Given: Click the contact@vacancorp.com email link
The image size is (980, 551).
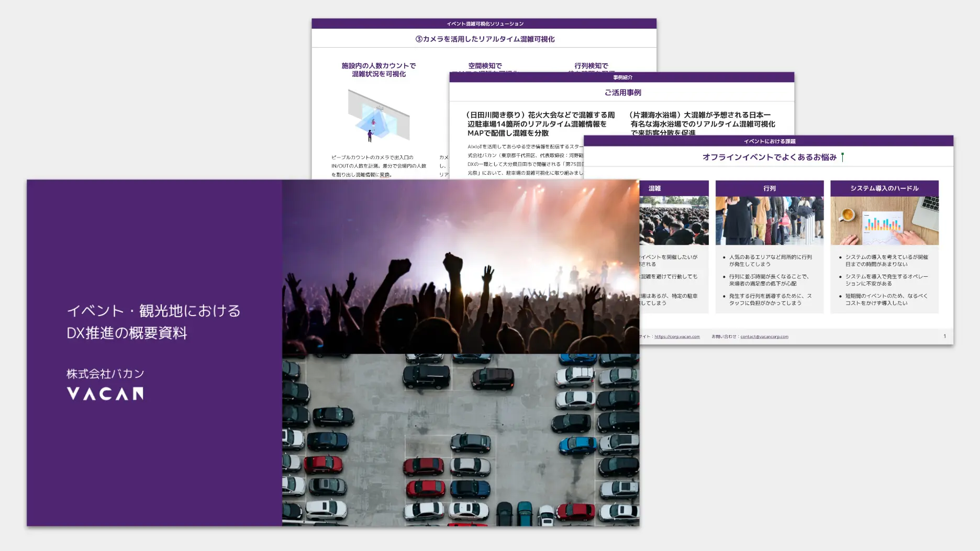Looking at the screenshot, I should point(764,336).
